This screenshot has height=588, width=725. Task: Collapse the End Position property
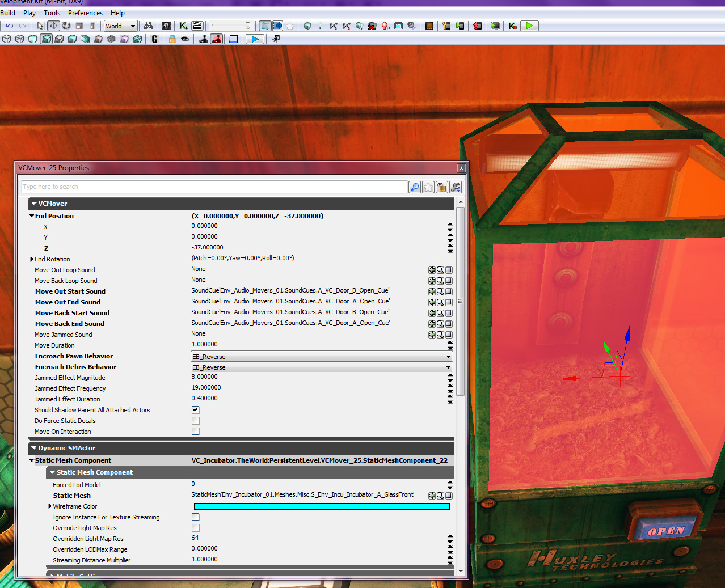[x=31, y=216]
